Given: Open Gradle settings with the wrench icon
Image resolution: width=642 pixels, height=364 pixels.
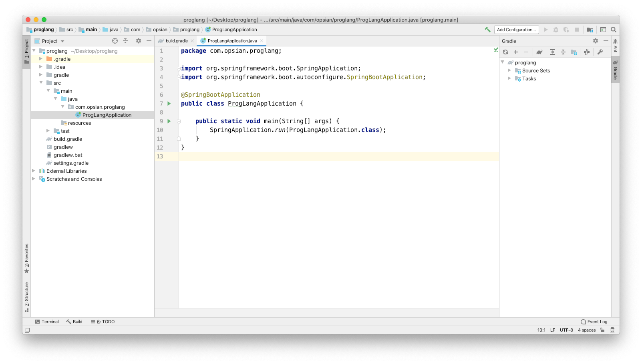Looking at the screenshot, I should pyautogui.click(x=600, y=52).
